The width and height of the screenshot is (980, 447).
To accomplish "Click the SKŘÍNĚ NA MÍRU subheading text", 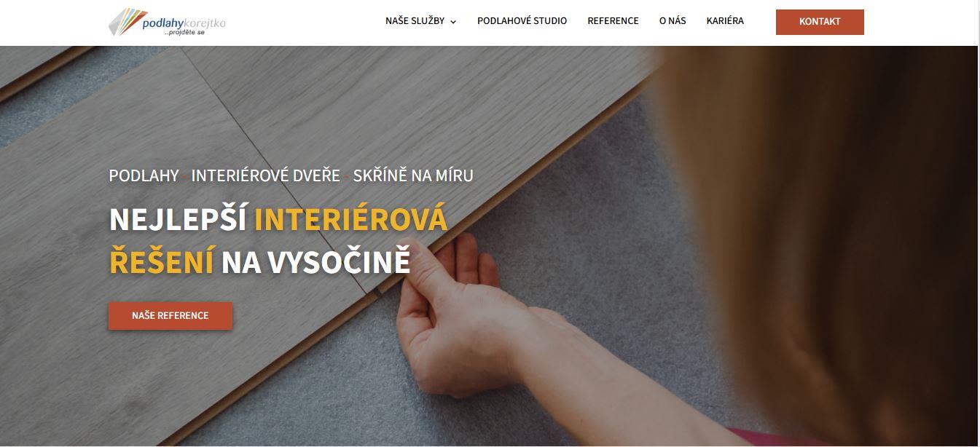I will (x=413, y=175).
